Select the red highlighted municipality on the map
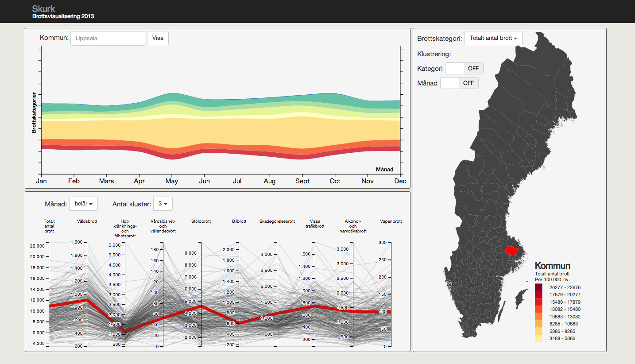The width and height of the screenshot is (635, 364). [513, 251]
